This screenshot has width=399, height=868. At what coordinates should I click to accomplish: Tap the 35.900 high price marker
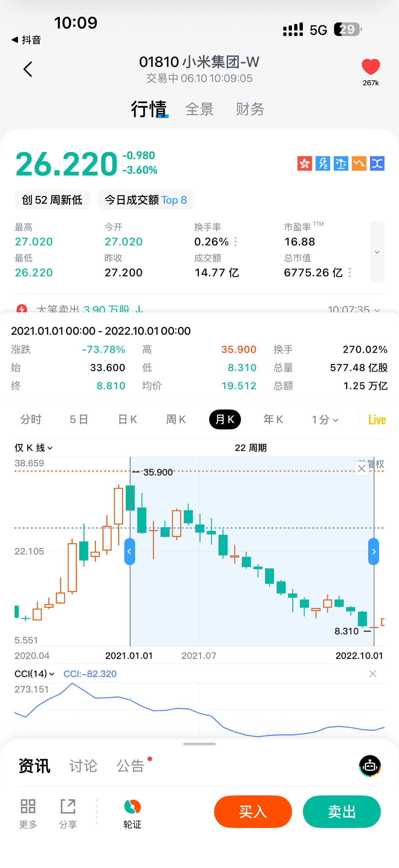158,472
